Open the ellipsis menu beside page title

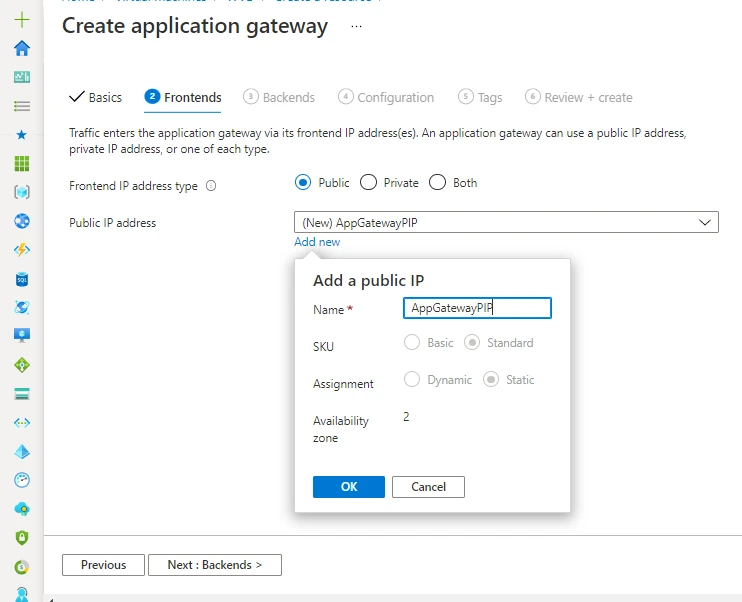click(357, 27)
